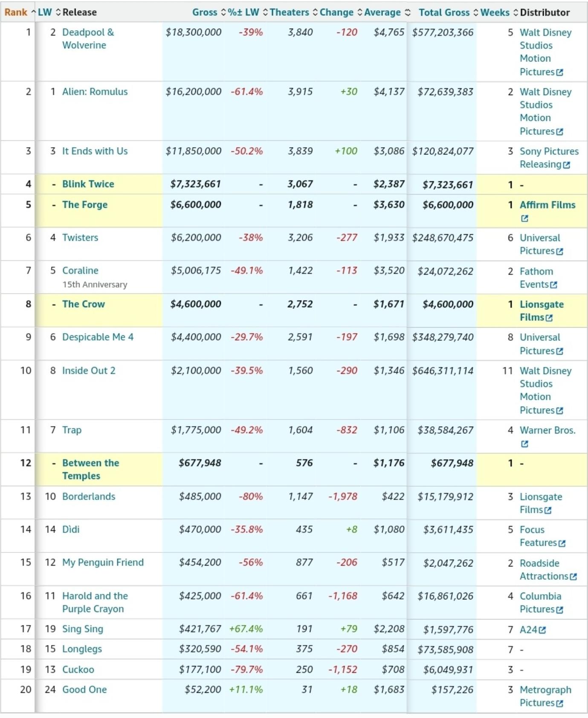
Task: Open Good One release link
Action: 84,689
